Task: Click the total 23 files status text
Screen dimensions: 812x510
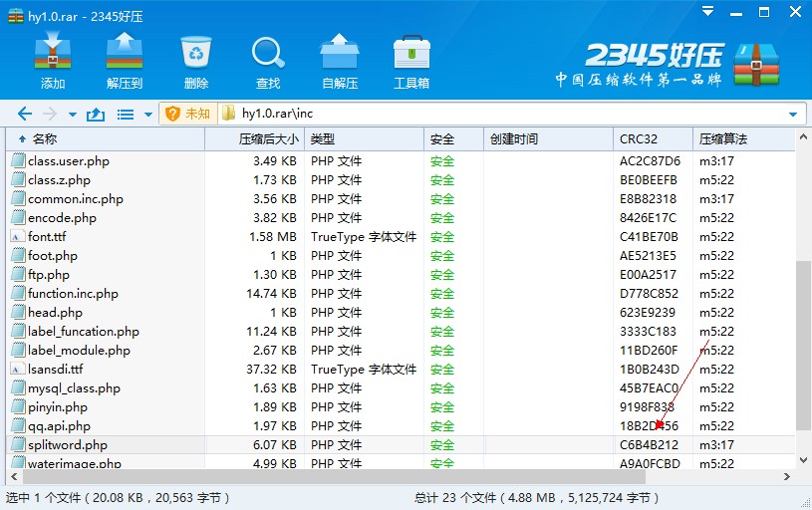Action: pos(536,498)
